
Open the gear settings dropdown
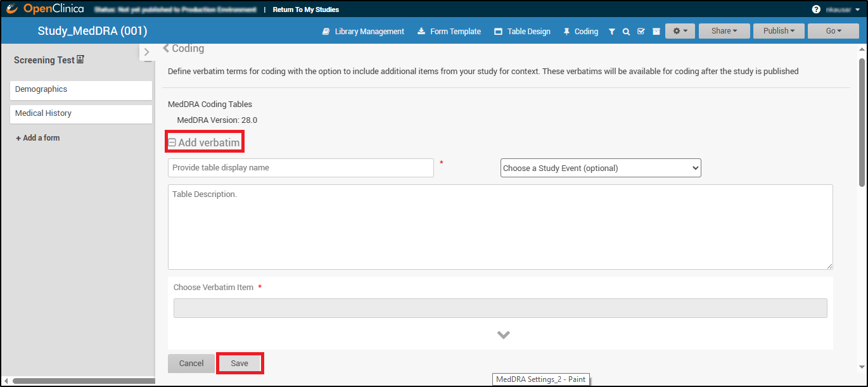(x=680, y=31)
